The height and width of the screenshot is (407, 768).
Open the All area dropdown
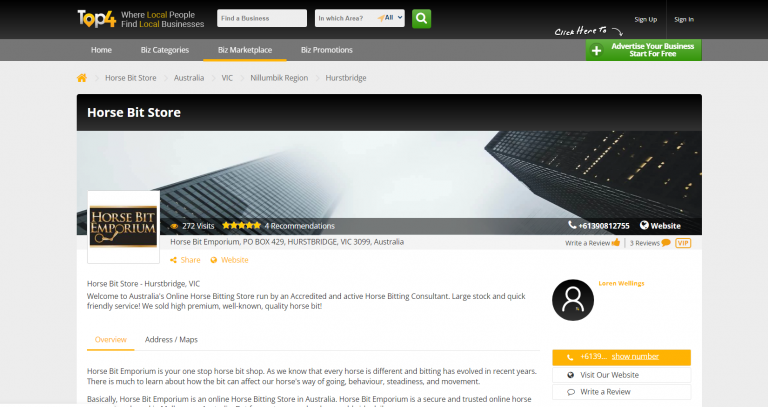(x=393, y=18)
